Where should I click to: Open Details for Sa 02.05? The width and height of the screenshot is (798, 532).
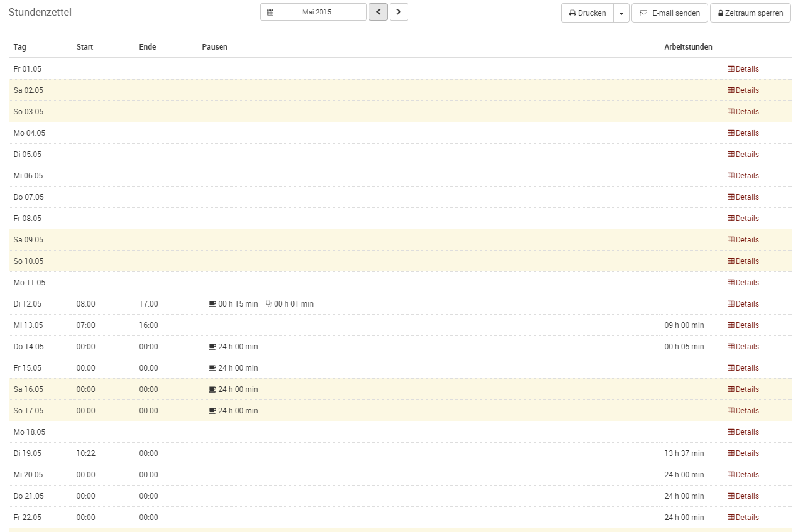pos(743,90)
